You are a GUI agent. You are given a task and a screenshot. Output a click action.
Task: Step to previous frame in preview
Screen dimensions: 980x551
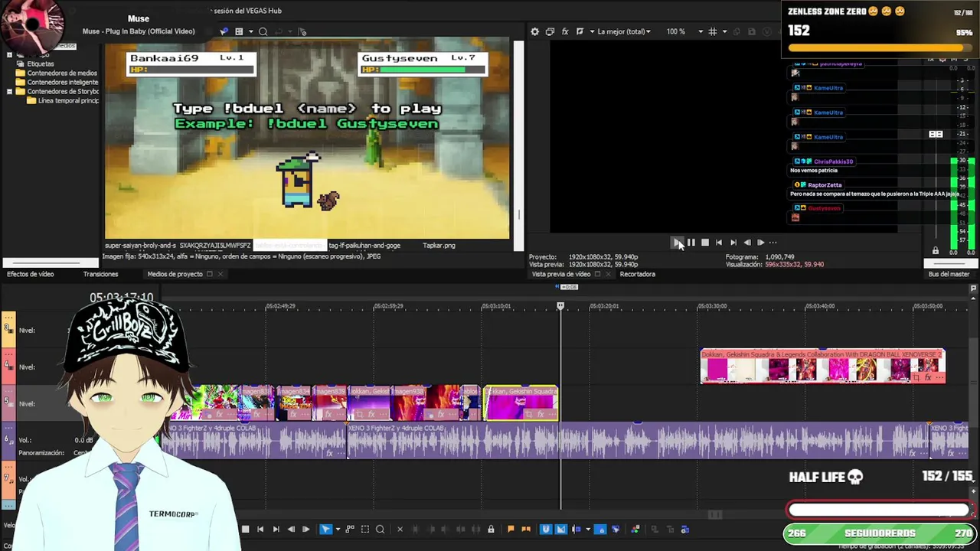(746, 243)
